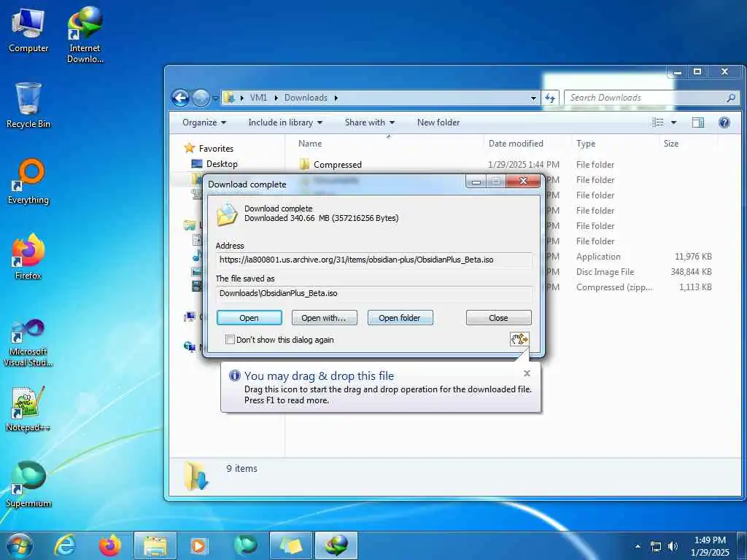The image size is (747, 560).
Task: Minimize the Download complete dialog
Action: coord(476,182)
